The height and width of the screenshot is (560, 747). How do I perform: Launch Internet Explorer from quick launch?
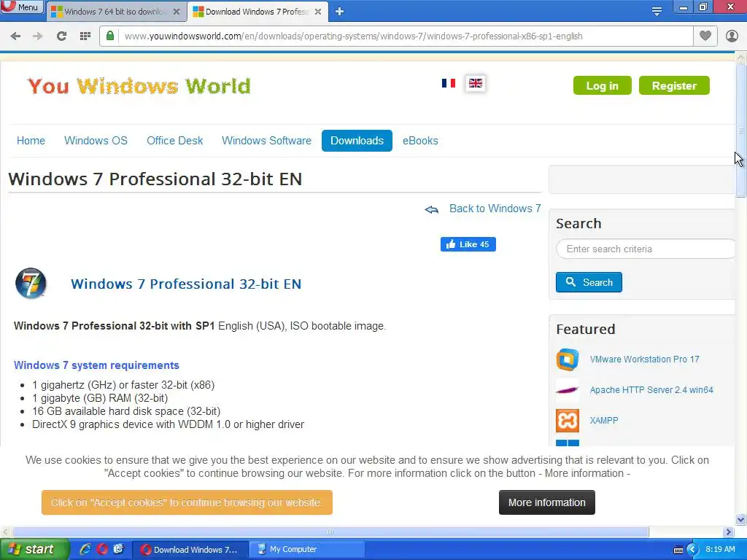[86, 549]
